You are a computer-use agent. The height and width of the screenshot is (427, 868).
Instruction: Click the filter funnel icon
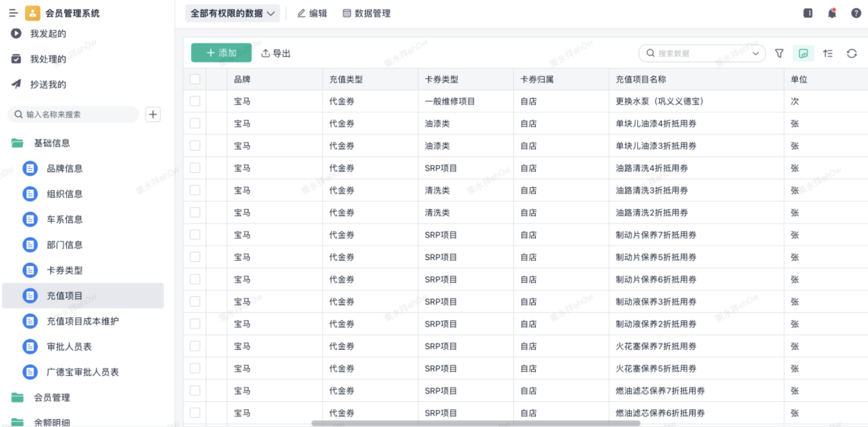click(779, 54)
